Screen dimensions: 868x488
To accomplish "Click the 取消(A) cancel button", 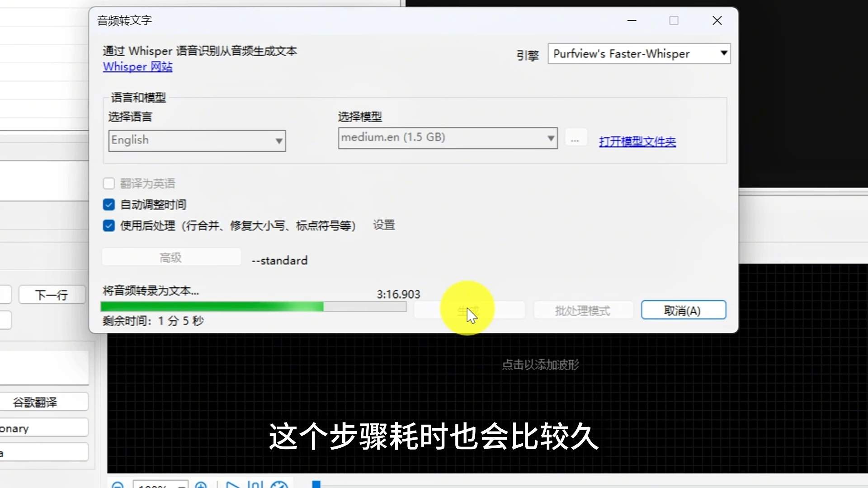I will point(683,310).
